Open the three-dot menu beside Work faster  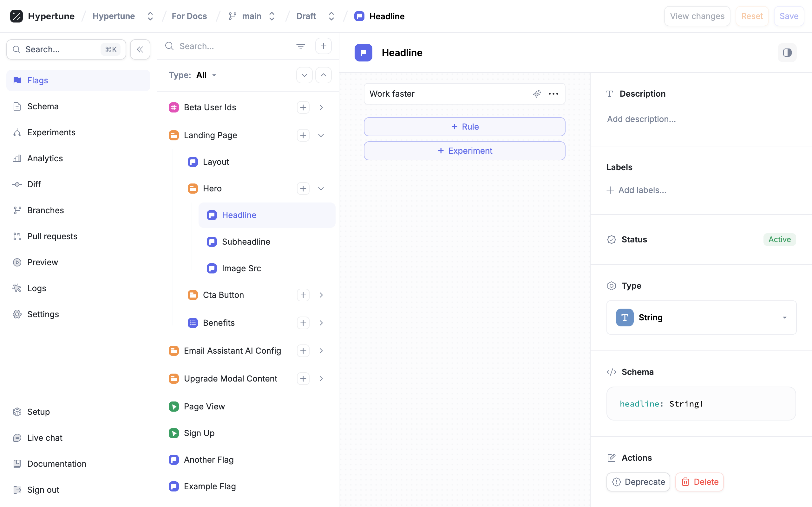tap(553, 94)
